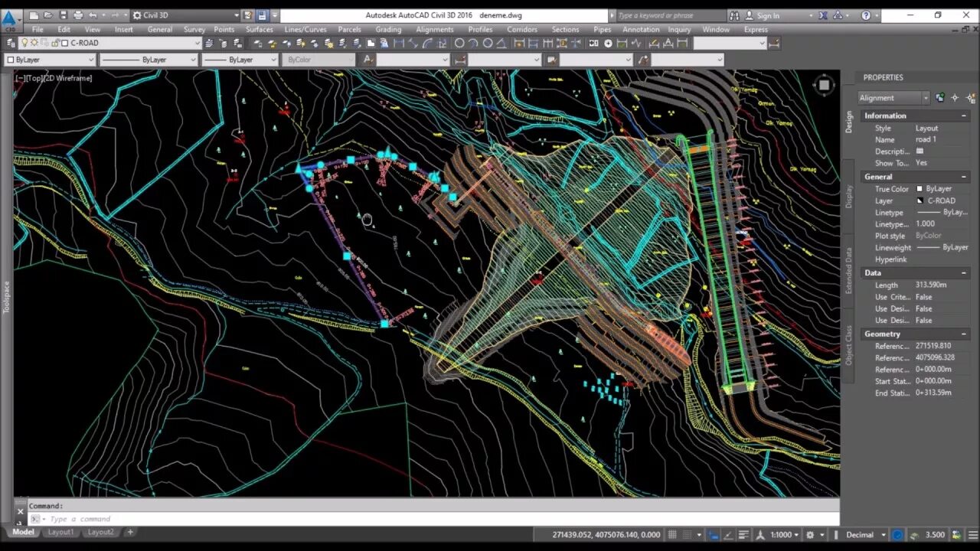Click the Toolspace vertical tab on left edge
The height and width of the screenshot is (551, 980).
coord(6,297)
